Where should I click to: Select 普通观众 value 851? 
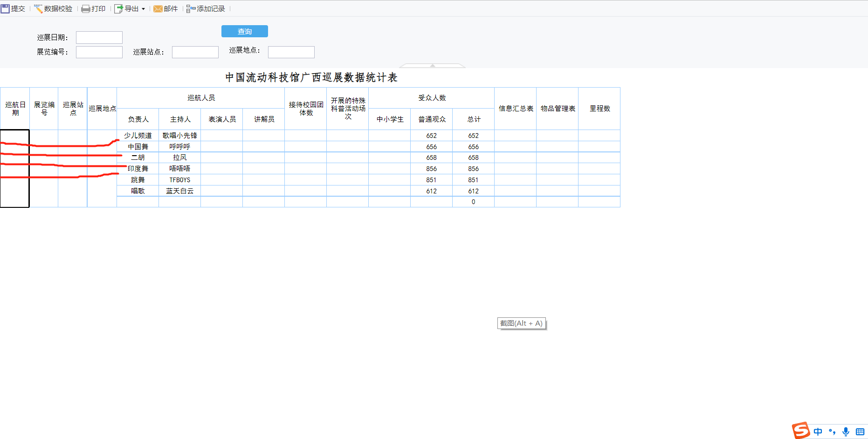click(x=432, y=180)
